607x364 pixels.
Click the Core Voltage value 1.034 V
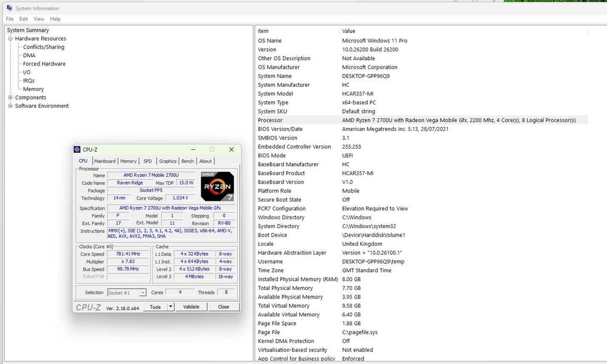pos(180,198)
